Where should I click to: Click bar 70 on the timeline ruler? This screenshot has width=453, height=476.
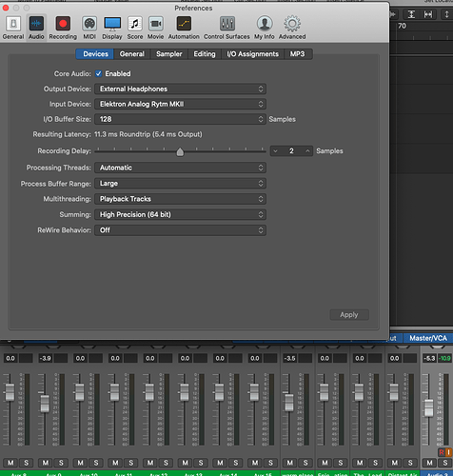tap(402, 26)
